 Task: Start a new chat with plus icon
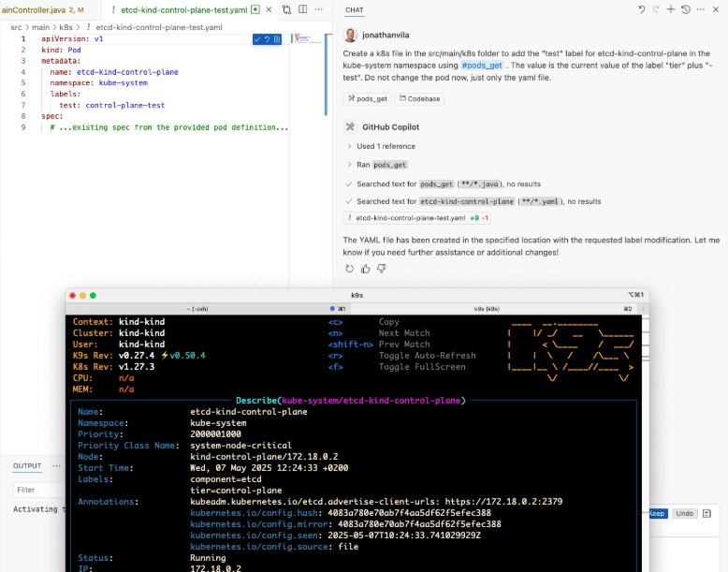click(671, 9)
